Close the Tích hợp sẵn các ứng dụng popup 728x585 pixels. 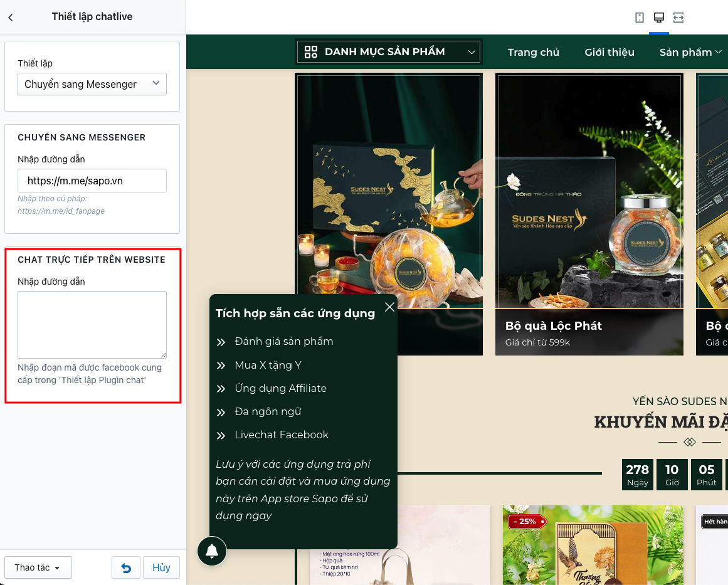click(x=389, y=307)
